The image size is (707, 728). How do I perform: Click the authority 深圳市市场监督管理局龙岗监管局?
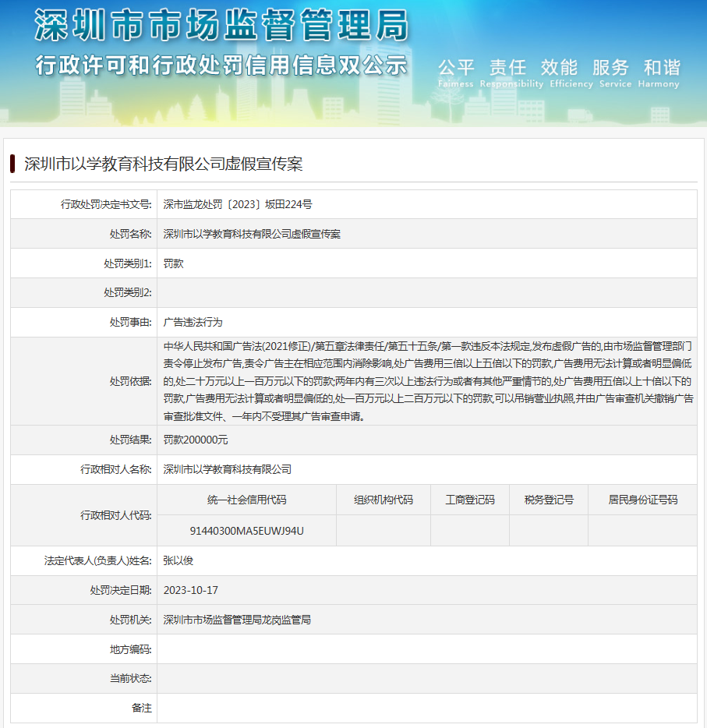(237, 620)
